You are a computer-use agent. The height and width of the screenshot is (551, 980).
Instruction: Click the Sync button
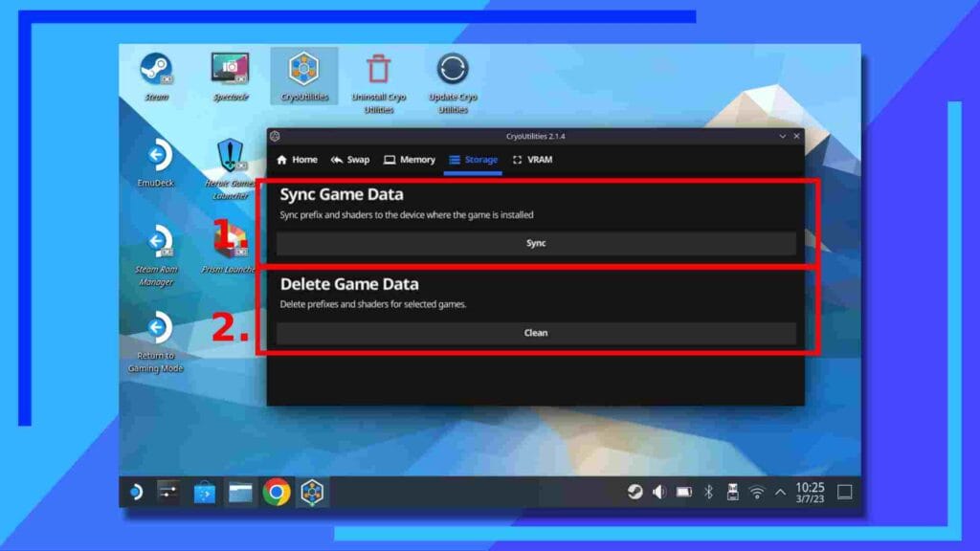536,244
